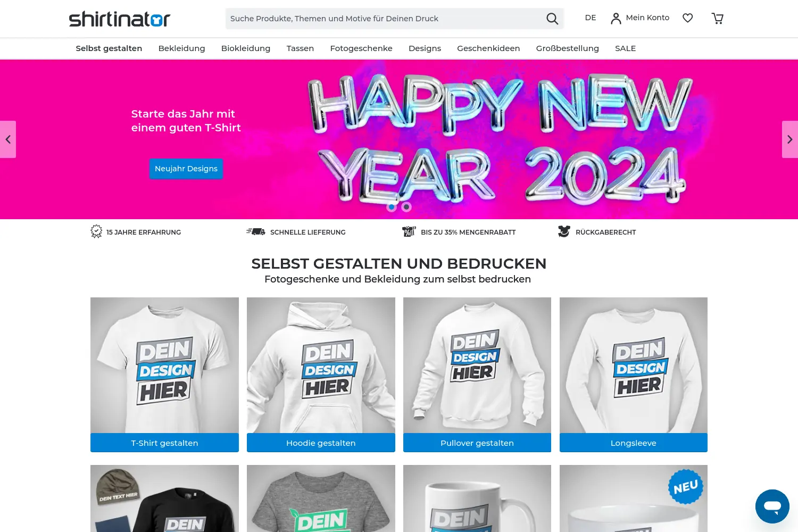Click the Mein Konto user icon
The height and width of the screenshot is (532, 798).
click(x=616, y=19)
